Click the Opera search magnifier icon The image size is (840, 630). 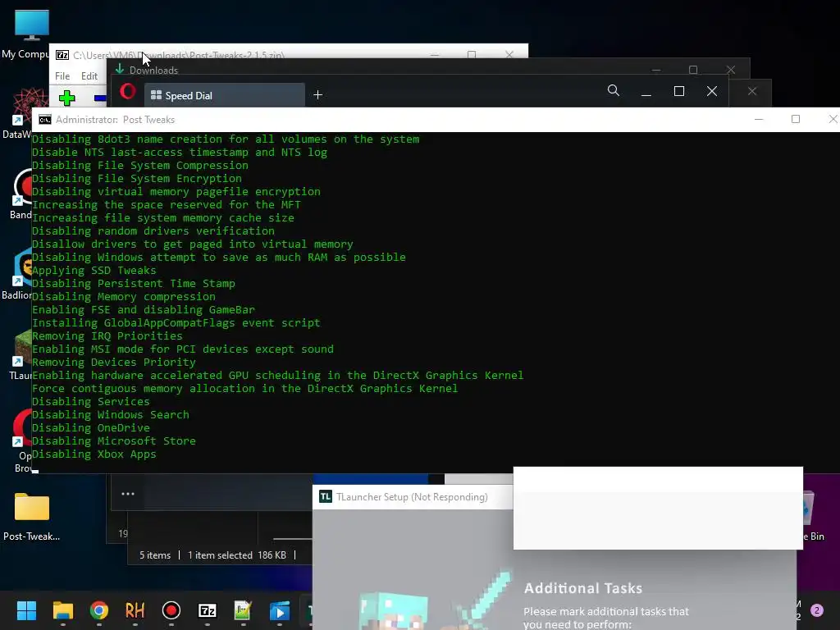(x=614, y=90)
